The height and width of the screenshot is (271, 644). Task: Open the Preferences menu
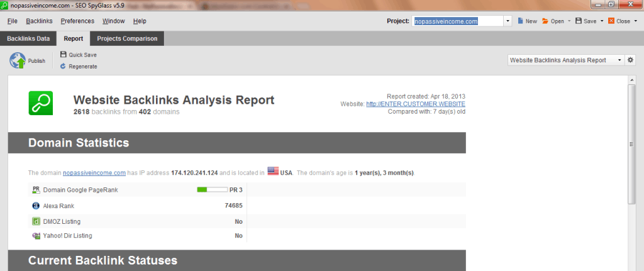77,21
